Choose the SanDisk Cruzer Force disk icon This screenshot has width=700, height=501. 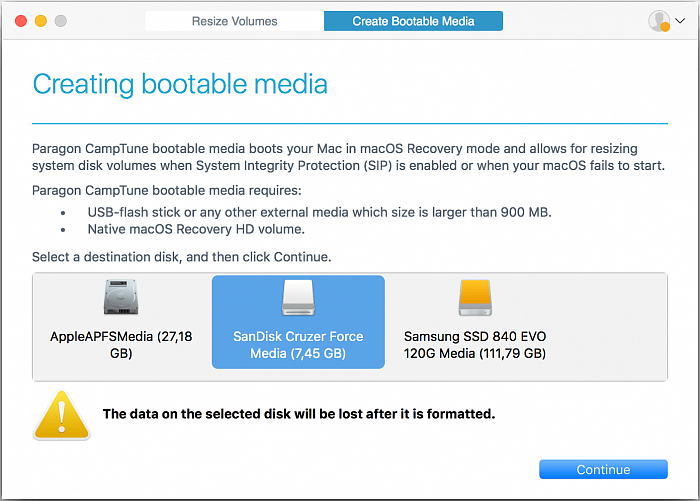pyautogui.click(x=298, y=298)
